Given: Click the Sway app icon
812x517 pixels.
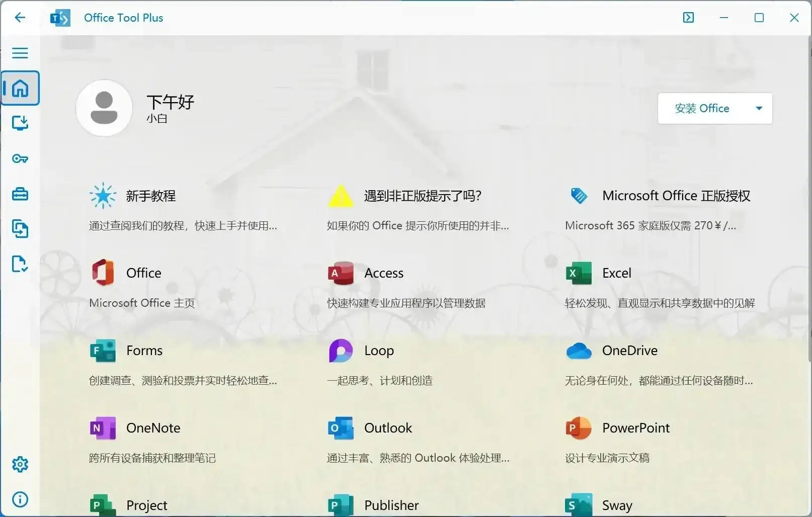Looking at the screenshot, I should 579,505.
